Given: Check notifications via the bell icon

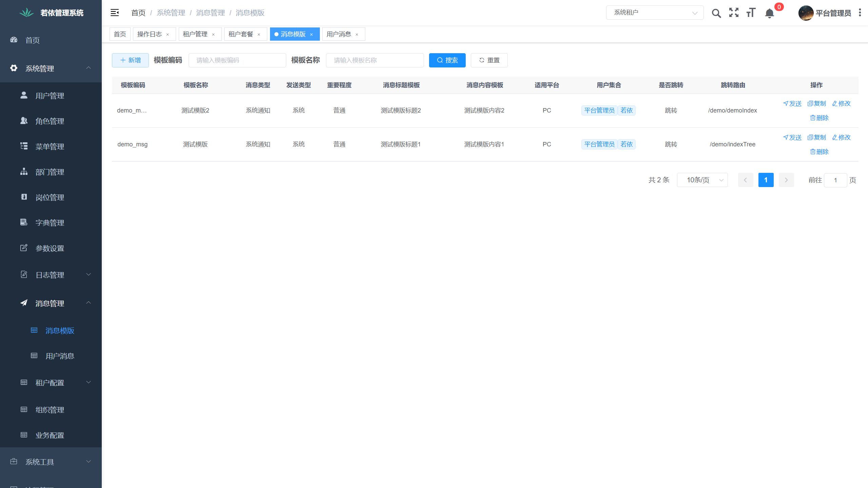Looking at the screenshot, I should point(769,14).
